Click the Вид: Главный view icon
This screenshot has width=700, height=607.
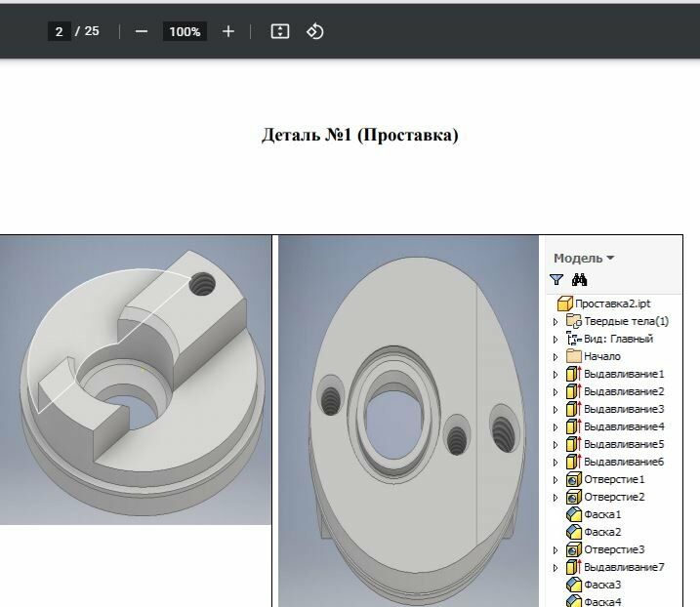(574, 339)
